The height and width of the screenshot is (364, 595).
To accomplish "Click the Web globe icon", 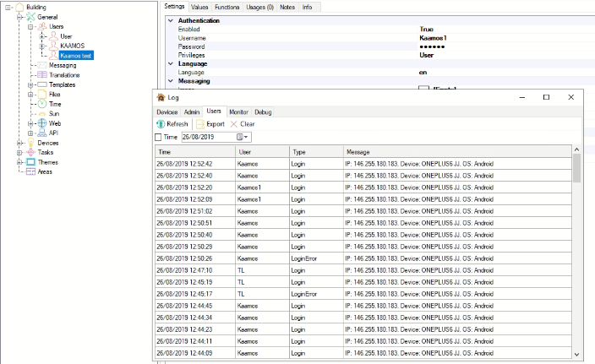I will [x=42, y=123].
